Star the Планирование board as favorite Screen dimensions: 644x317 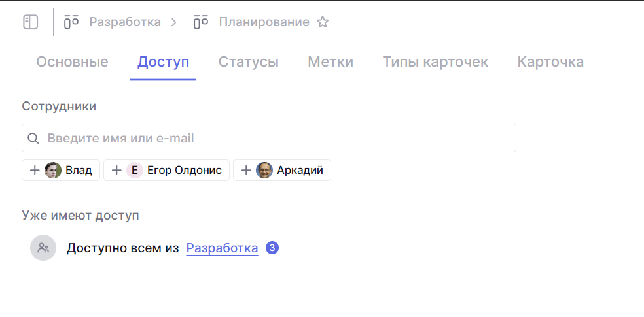(x=323, y=22)
